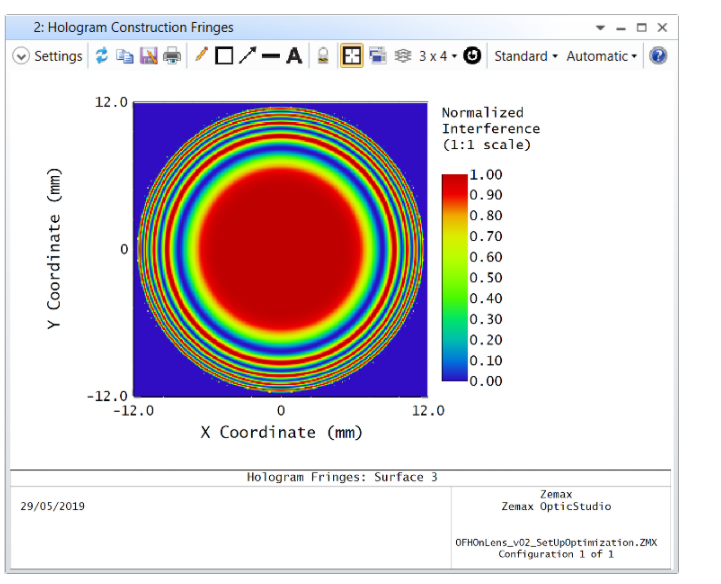This screenshot has height=584, width=721.
Task: Open the Automatic dropdown
Action: pos(601,56)
